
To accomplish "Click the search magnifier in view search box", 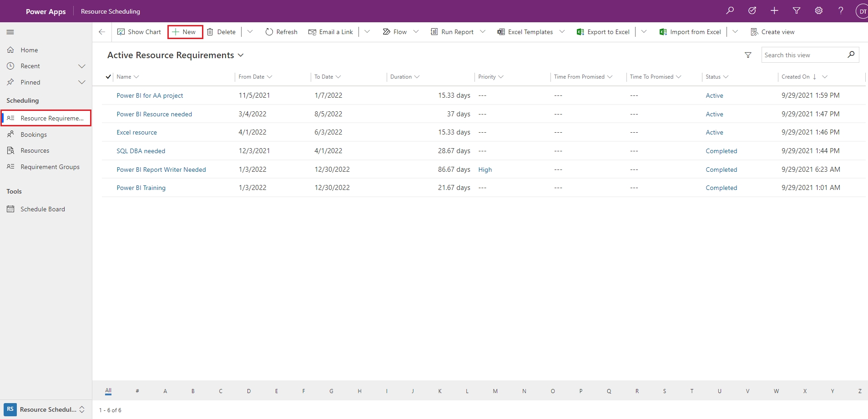I will 851,55.
